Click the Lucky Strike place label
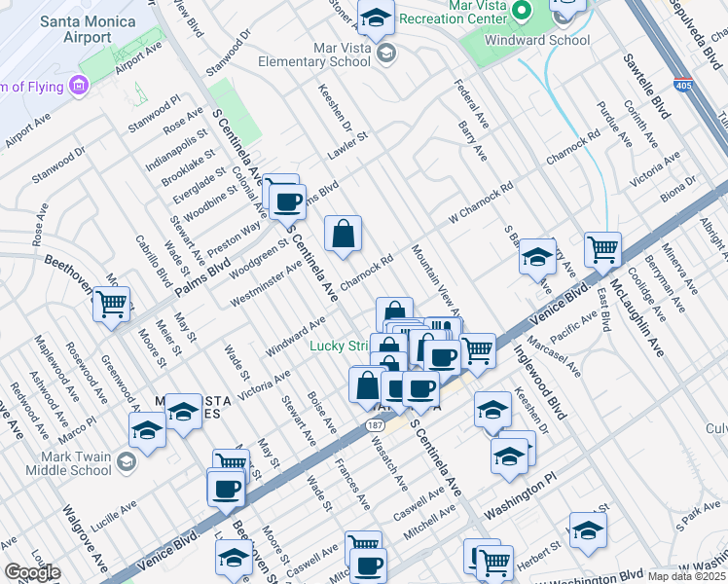 point(339,346)
